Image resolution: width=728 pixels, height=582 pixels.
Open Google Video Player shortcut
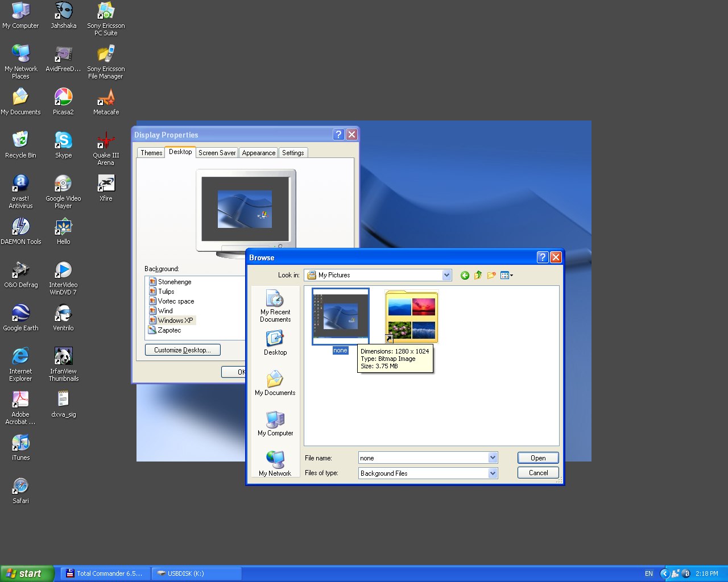[x=63, y=192]
